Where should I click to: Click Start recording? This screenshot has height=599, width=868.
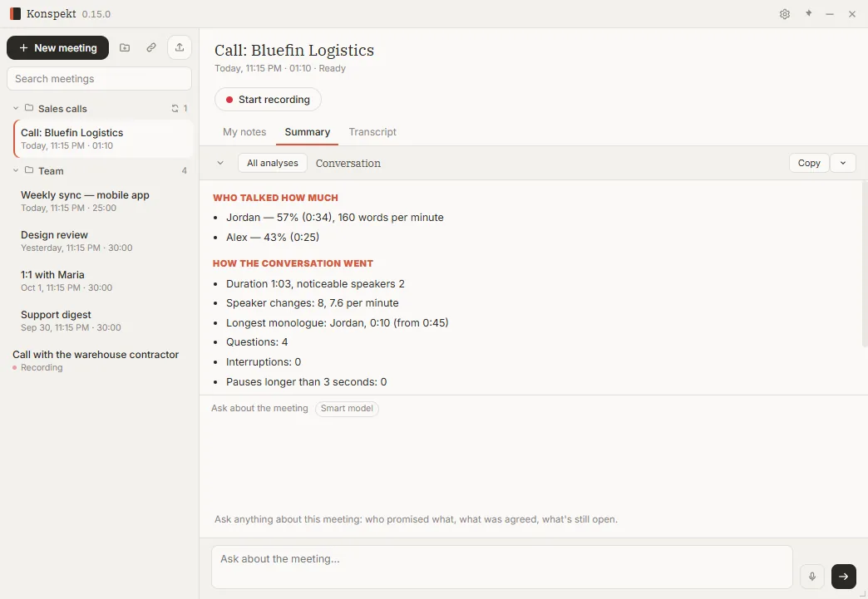[268, 100]
